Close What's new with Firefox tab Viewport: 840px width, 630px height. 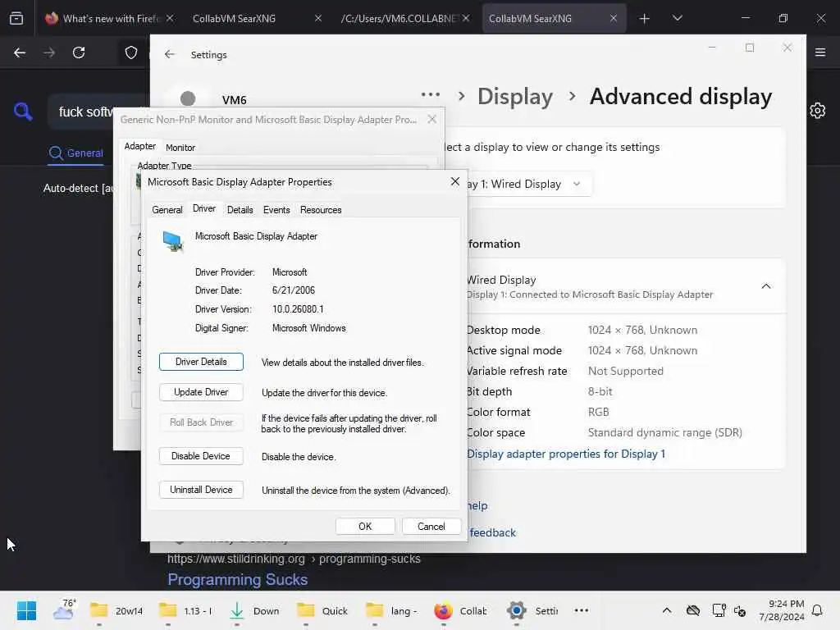(x=170, y=18)
